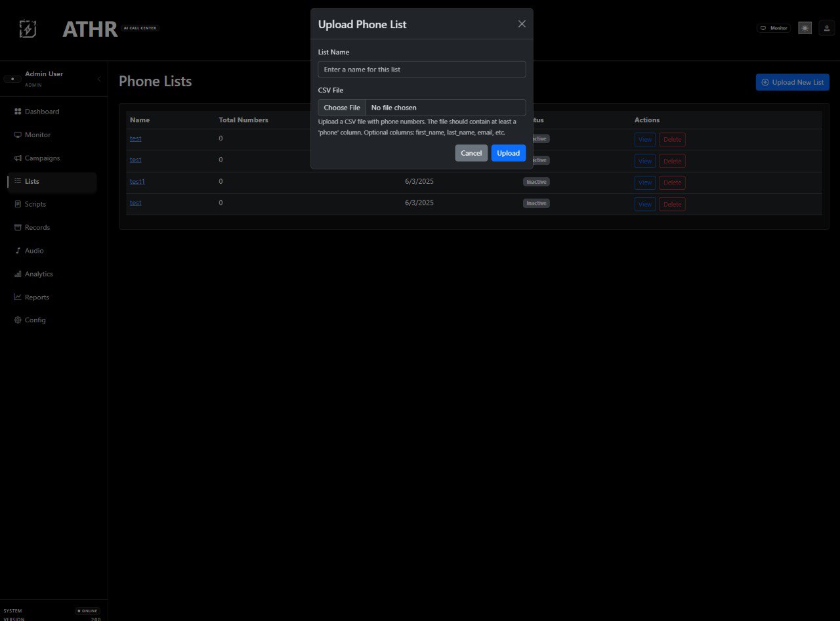
Task: Click the Config gear icon
Action: pyautogui.click(x=18, y=320)
